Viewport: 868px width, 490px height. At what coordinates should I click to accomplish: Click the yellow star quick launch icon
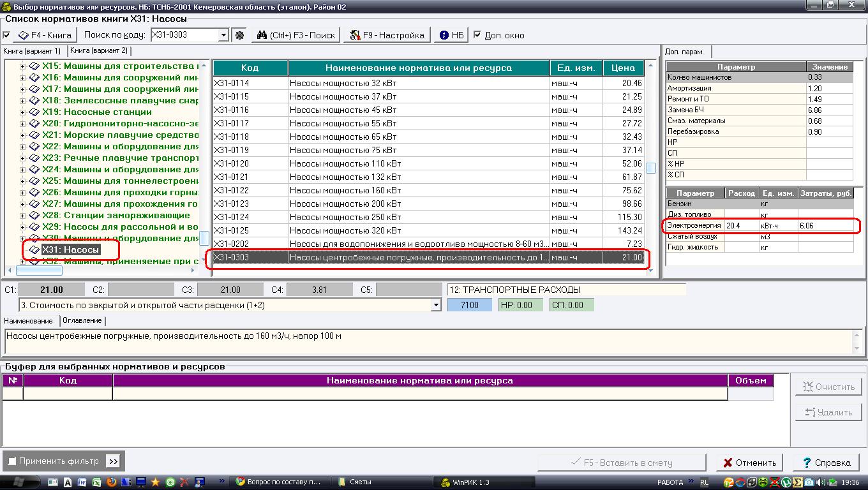pos(155,482)
